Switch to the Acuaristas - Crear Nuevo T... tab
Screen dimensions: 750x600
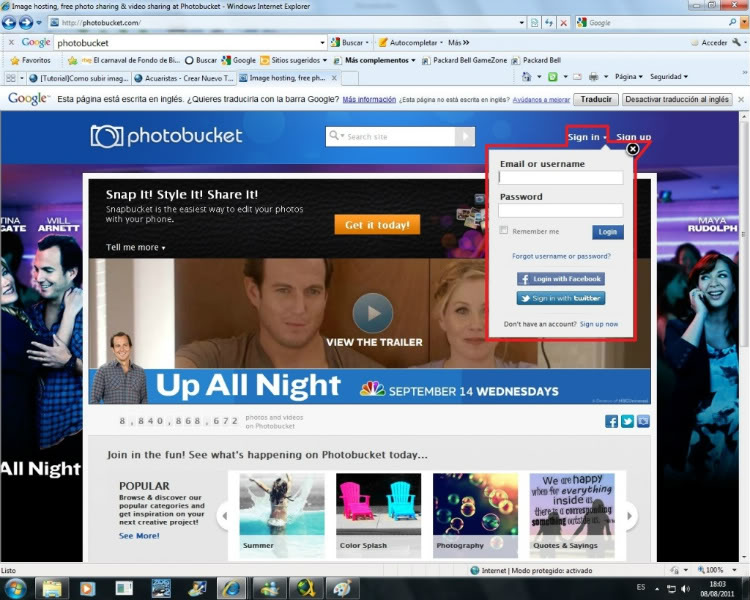(184, 78)
